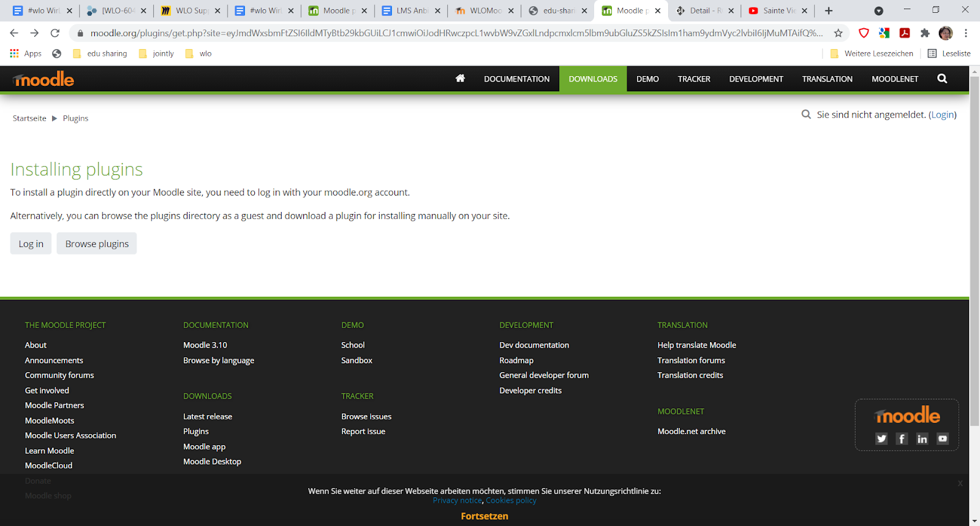
Task: Open DEMO navigation item
Action: [647, 78]
